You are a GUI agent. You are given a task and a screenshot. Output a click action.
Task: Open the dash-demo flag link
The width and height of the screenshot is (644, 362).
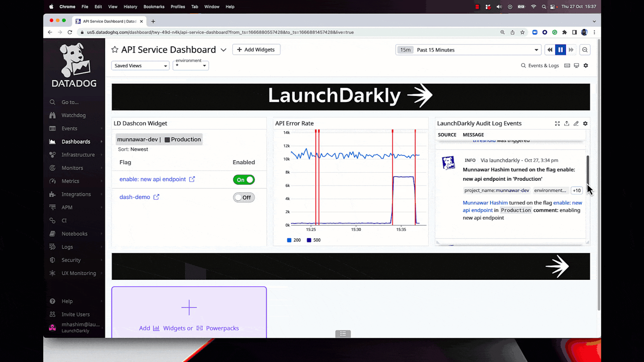pos(135,197)
